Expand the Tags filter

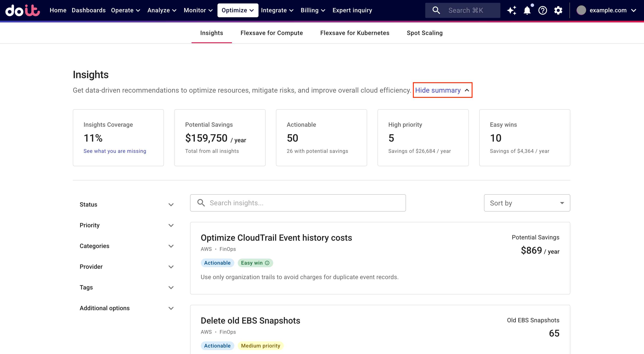tap(127, 287)
